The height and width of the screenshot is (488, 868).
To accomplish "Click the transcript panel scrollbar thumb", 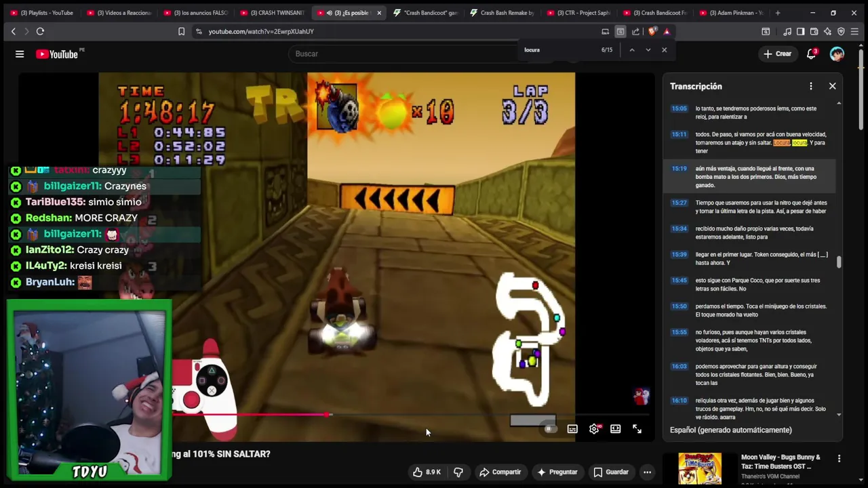I will point(839,262).
